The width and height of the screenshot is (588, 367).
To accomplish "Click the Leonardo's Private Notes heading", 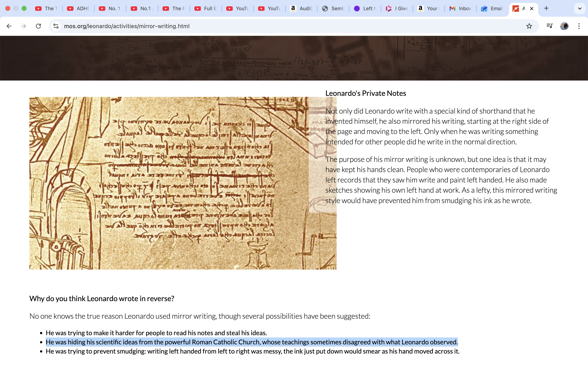I will (x=365, y=93).
